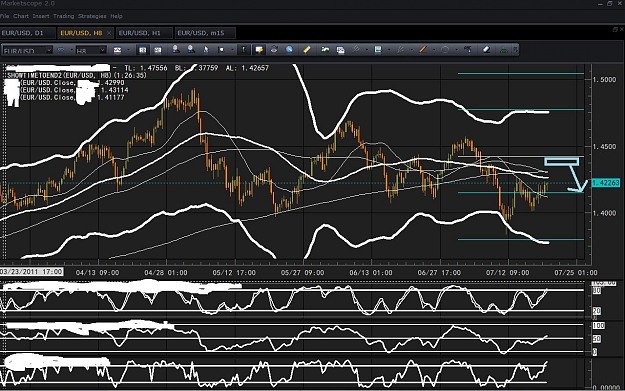The height and width of the screenshot is (391, 625).
Task: Click the blue globe icon
Action: 289,49
